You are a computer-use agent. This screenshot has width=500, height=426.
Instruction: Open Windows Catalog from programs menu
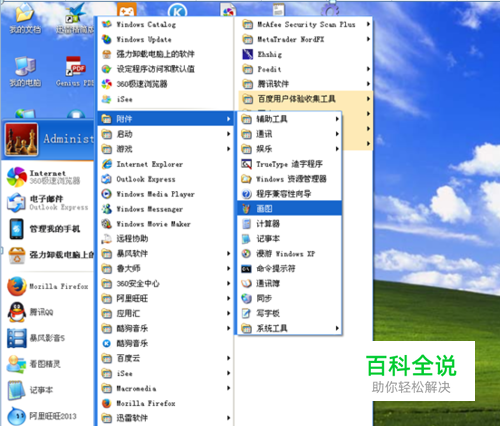point(166,24)
